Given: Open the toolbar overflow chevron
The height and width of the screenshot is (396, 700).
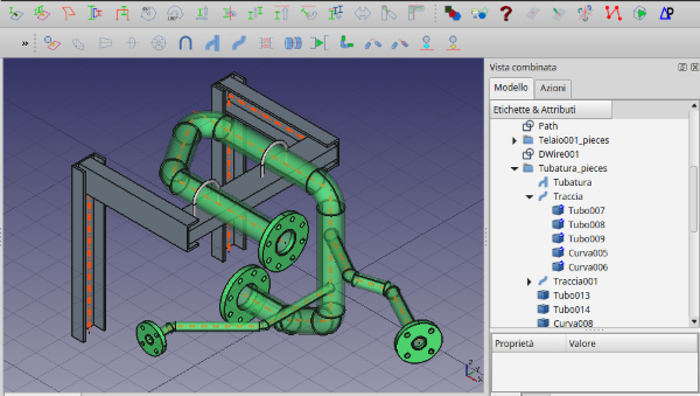Looking at the screenshot, I should (x=25, y=43).
